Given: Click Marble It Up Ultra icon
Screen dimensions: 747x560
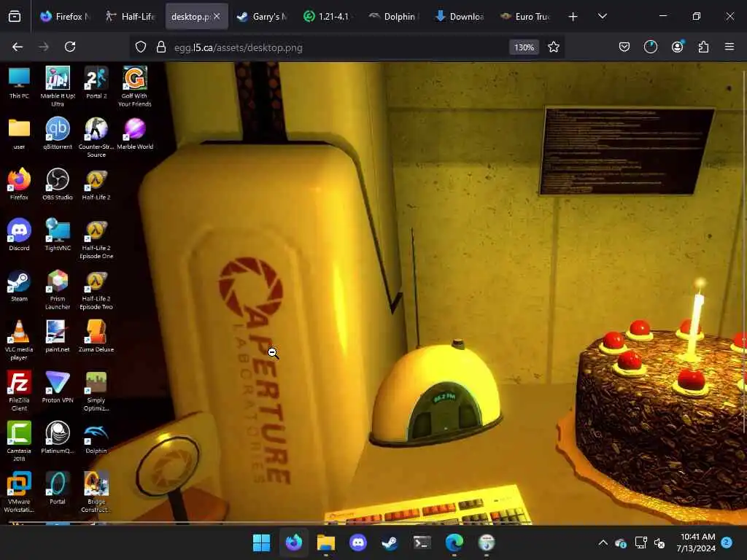Looking at the screenshot, I should tap(58, 87).
